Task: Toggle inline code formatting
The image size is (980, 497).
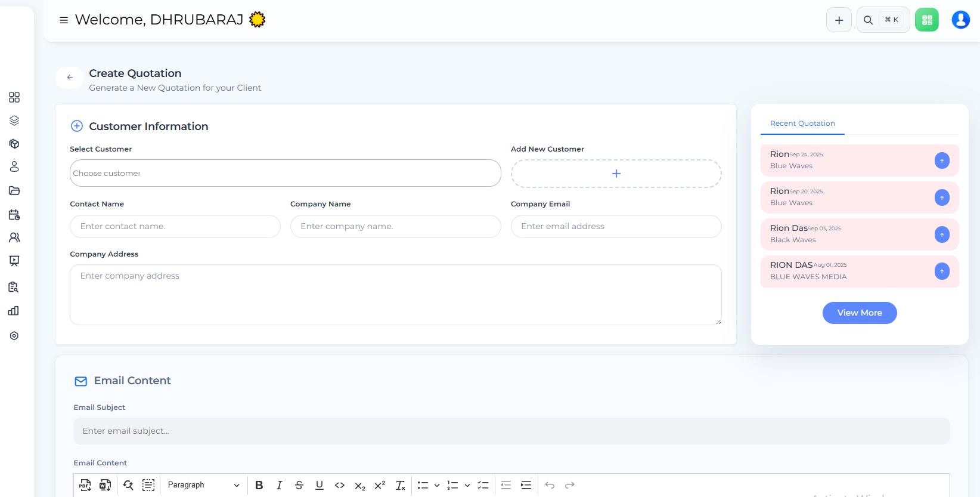Action: (340, 485)
